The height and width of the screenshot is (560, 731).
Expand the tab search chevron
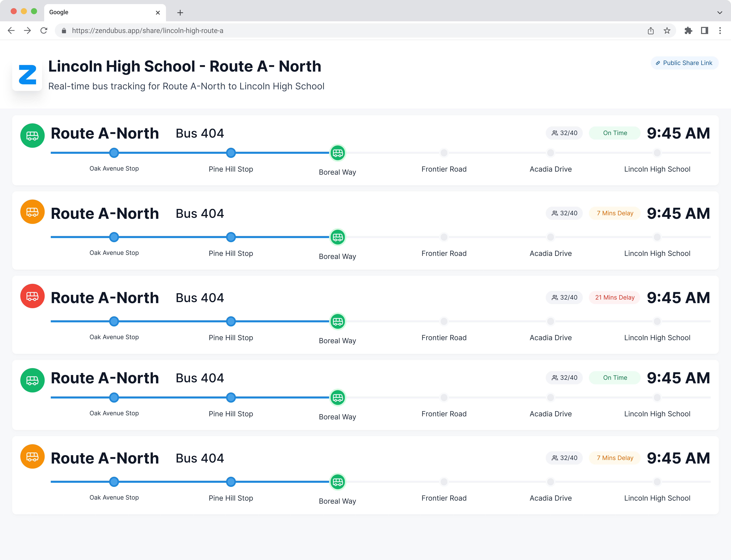[720, 13]
